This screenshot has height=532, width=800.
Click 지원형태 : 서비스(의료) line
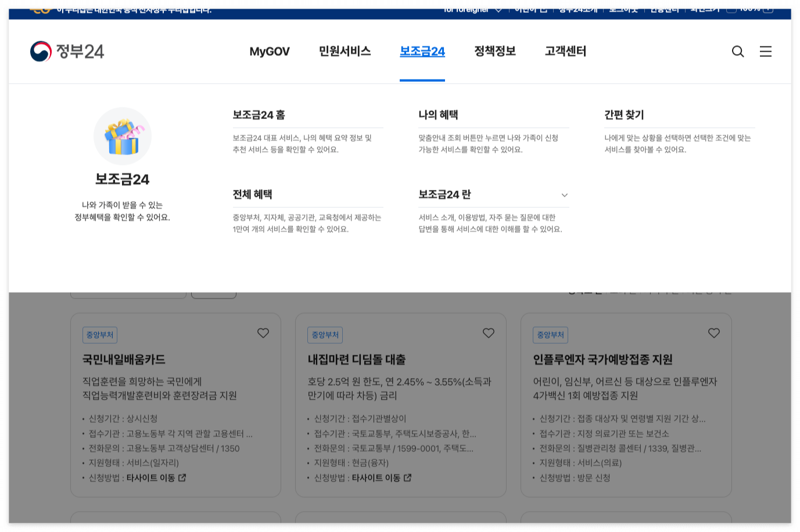pos(580,462)
